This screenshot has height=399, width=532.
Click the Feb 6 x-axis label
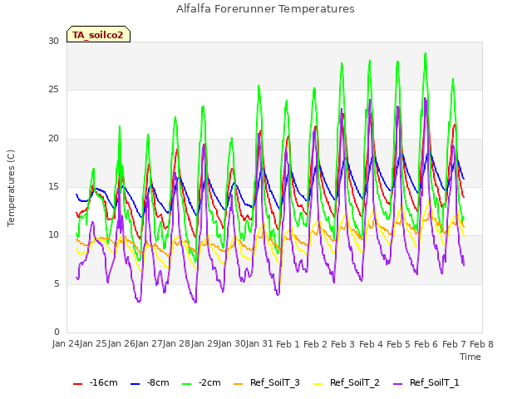coord(426,344)
